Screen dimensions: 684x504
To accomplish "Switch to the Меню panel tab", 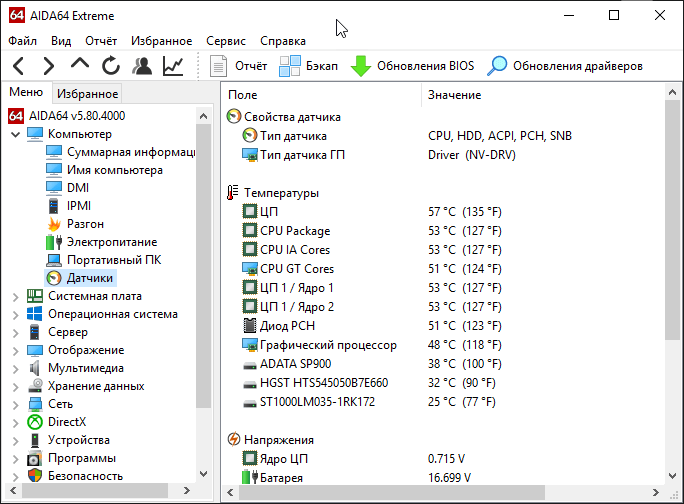I will pos(26,92).
